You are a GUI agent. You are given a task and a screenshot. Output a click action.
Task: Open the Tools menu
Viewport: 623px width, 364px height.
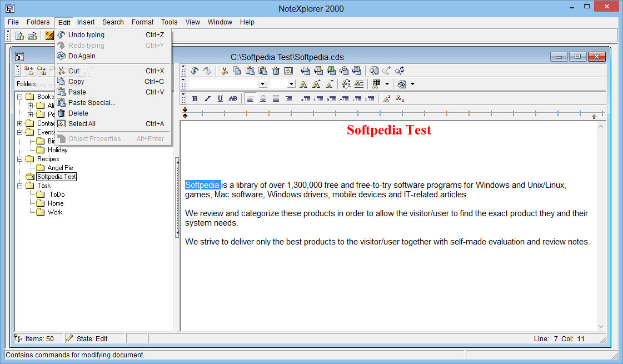point(170,22)
